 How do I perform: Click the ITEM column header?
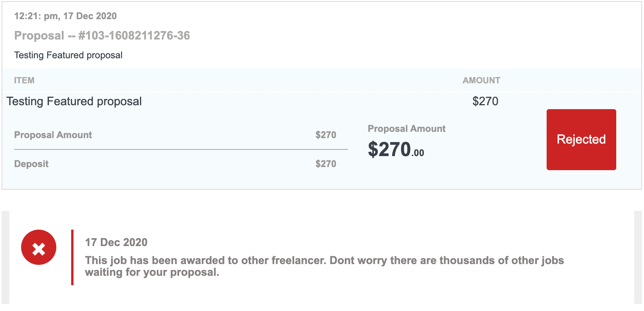click(x=24, y=80)
